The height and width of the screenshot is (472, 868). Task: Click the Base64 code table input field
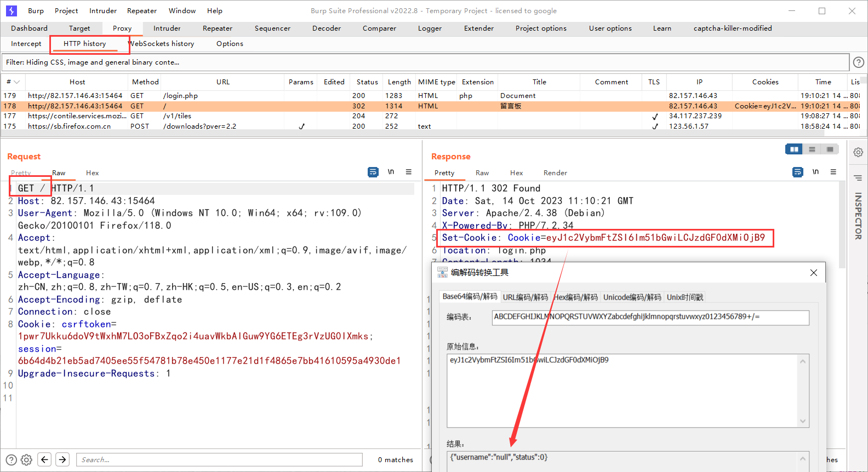pos(650,317)
